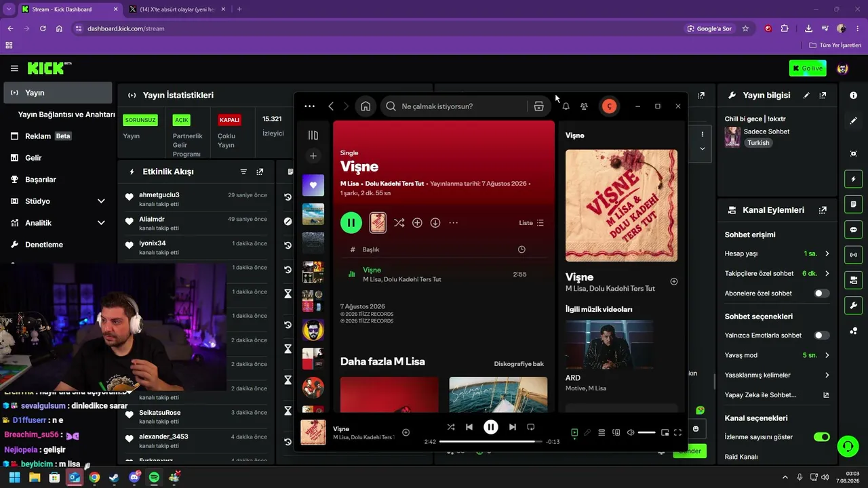Download the Vişne single in Spotify
868x488 pixels.
click(435, 223)
